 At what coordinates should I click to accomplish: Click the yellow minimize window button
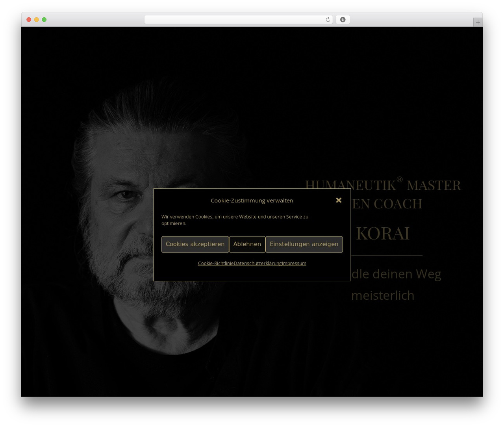point(37,20)
